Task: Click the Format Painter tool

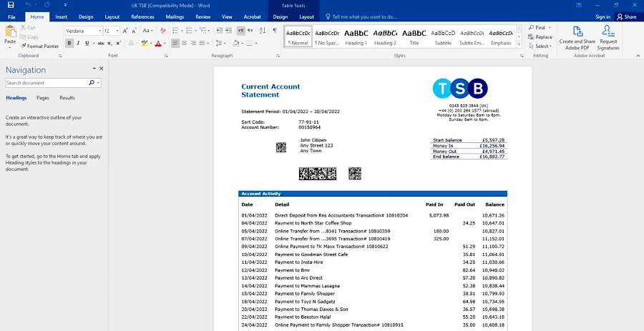Action: click(x=40, y=46)
